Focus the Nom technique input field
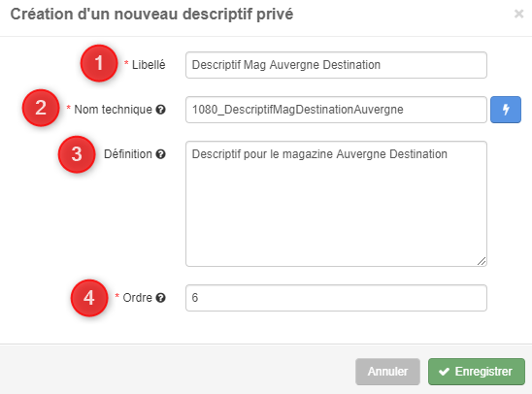This screenshot has height=394, width=532. pyautogui.click(x=336, y=110)
